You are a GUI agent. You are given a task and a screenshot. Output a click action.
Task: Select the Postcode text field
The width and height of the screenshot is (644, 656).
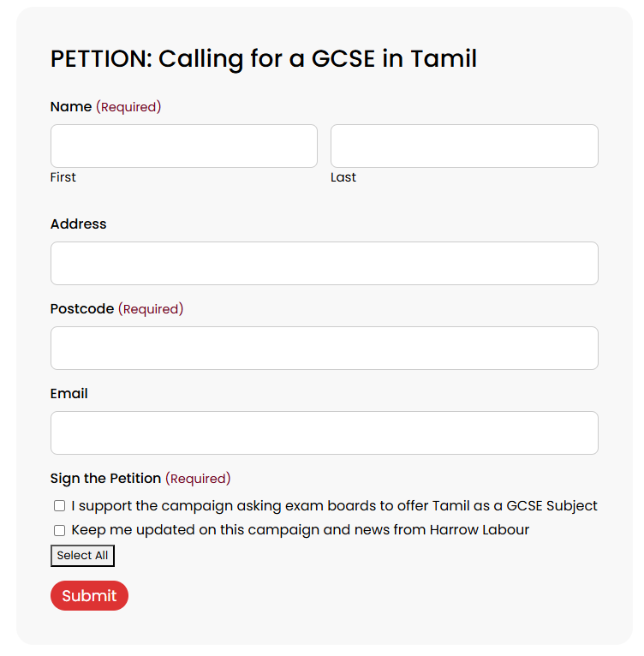pos(324,348)
